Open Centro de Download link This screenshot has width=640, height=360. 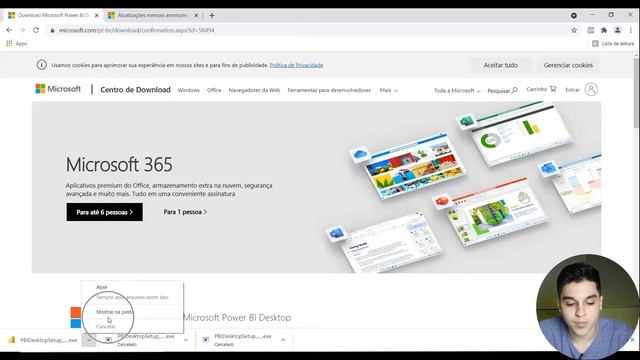(x=136, y=90)
